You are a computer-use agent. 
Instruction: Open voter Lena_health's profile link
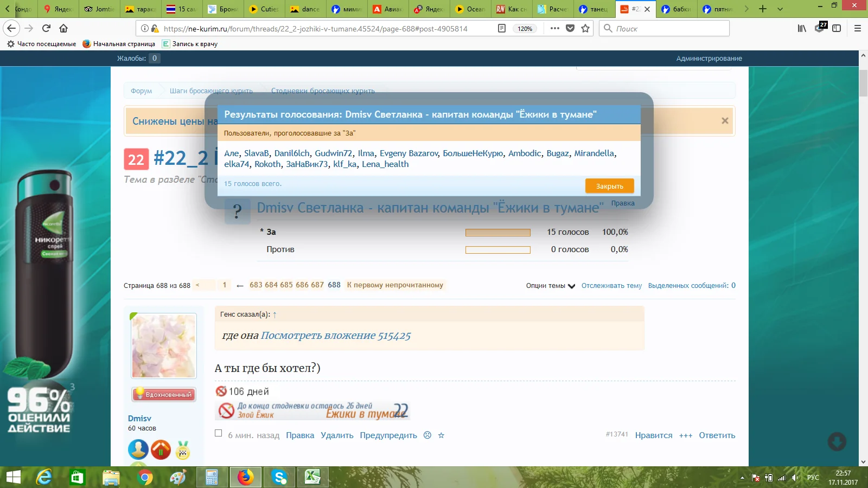point(385,164)
